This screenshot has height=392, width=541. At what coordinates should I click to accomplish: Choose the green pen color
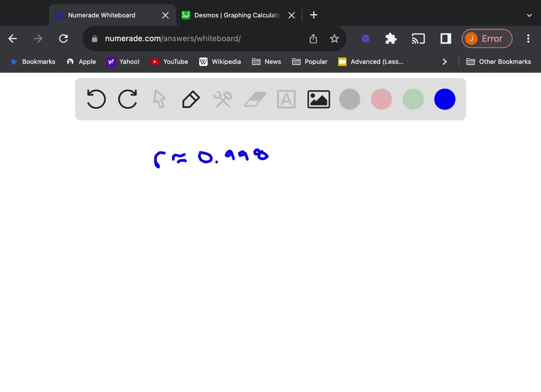coord(413,99)
